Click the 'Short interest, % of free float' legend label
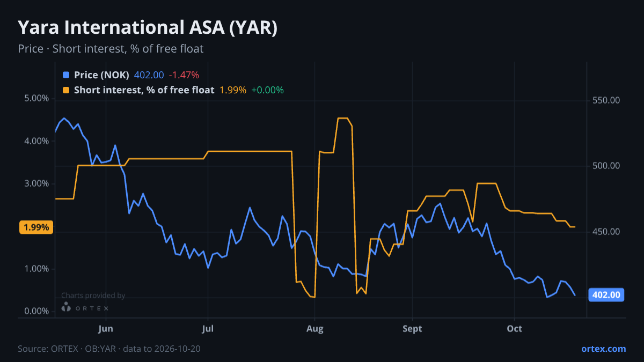This screenshot has width=644, height=362. point(144,90)
